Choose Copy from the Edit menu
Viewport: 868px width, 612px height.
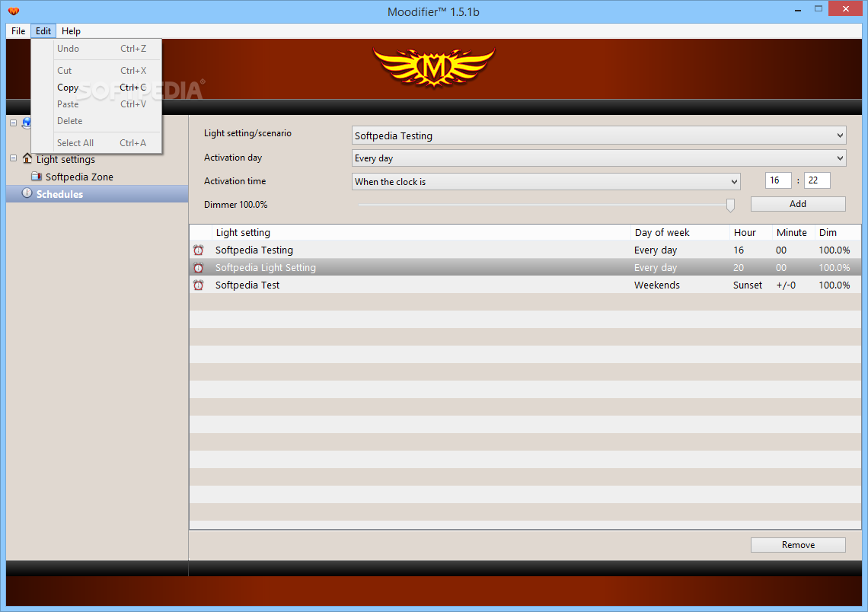tap(97, 88)
